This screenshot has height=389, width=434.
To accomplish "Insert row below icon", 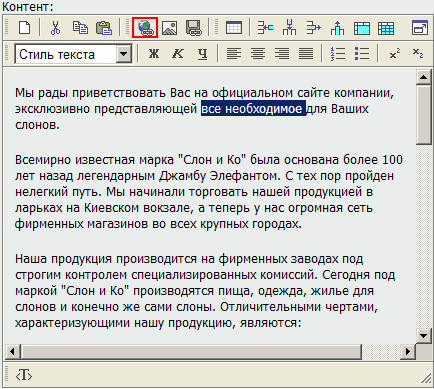I will pyautogui.click(x=289, y=28).
